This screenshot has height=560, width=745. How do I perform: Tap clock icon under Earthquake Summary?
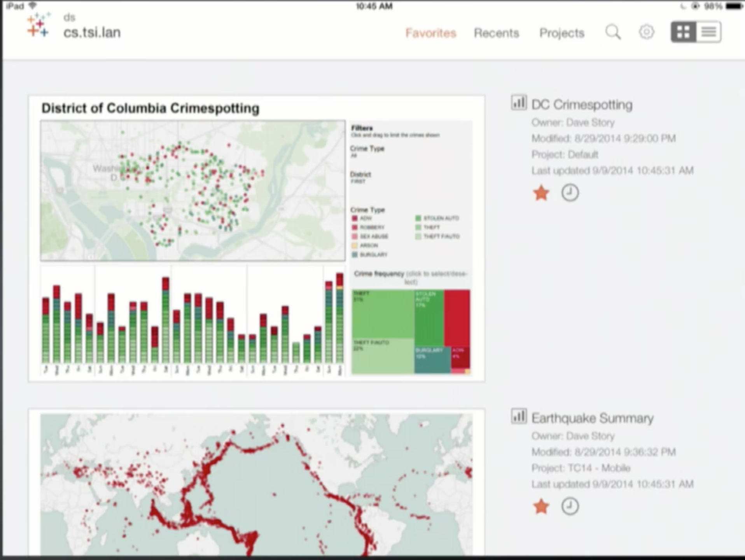(x=570, y=506)
